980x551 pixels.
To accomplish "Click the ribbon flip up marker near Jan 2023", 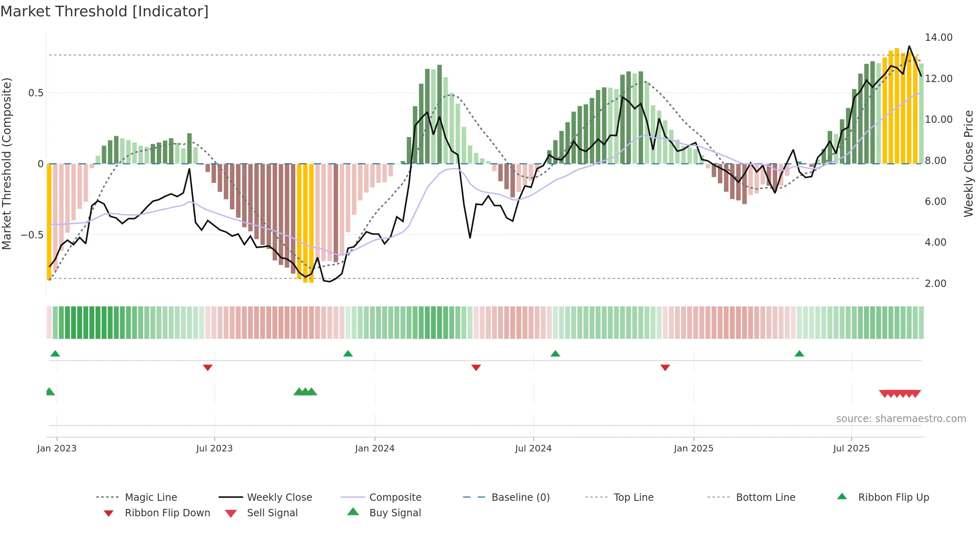I will 55,353.
